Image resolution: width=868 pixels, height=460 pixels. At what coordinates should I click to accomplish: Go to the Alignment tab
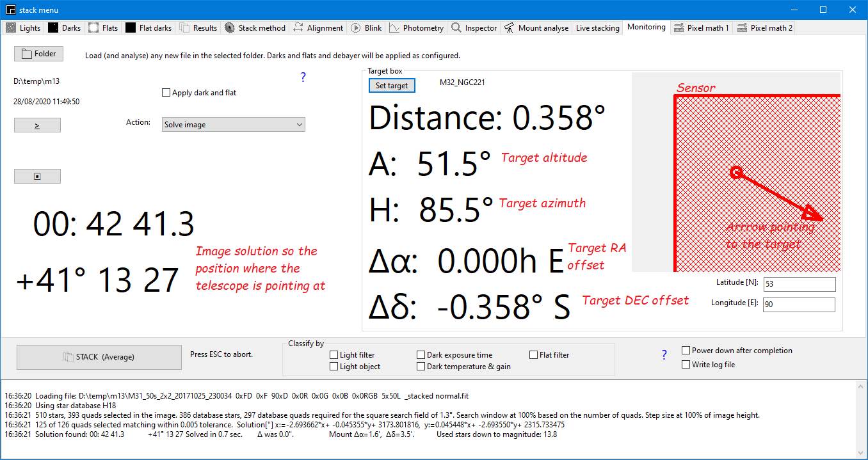coord(318,28)
